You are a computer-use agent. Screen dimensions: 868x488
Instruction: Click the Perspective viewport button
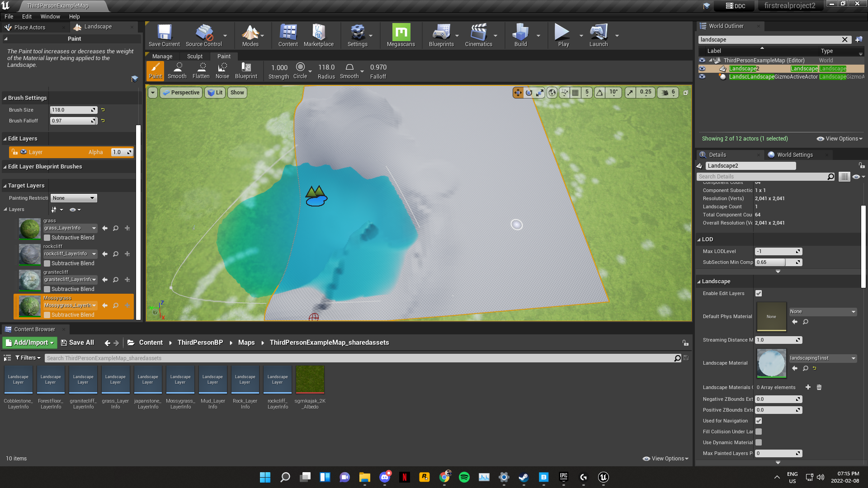click(x=181, y=93)
